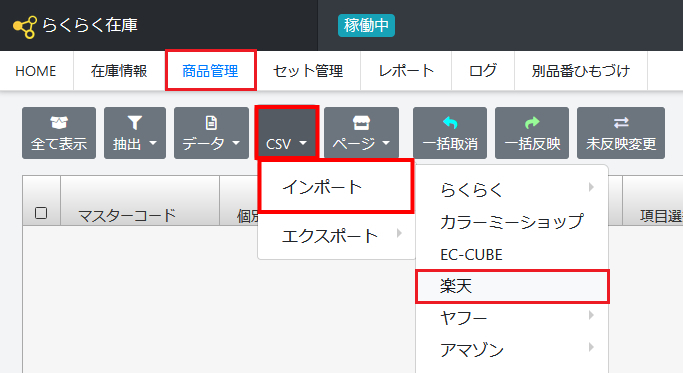Go to the レポート tab
This screenshot has width=683, height=373.
406,71
